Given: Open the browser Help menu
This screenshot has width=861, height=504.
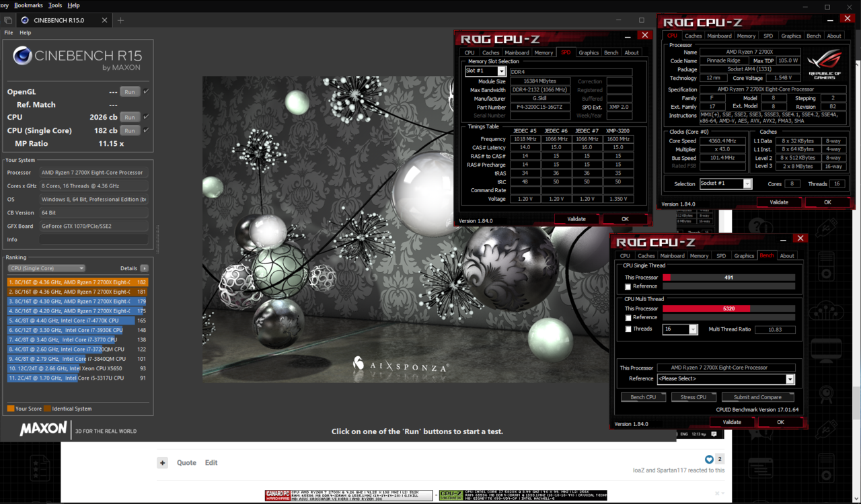Looking at the screenshot, I should (x=73, y=5).
